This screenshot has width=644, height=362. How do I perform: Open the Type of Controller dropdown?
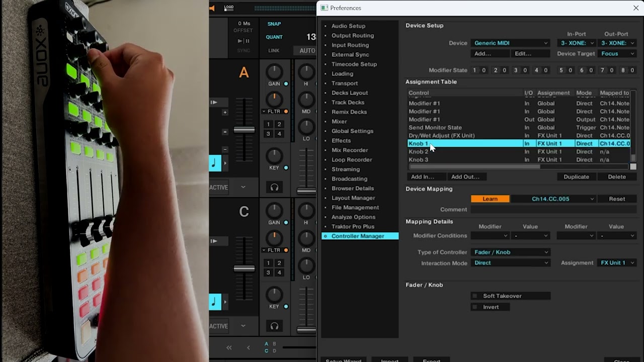[x=511, y=252]
